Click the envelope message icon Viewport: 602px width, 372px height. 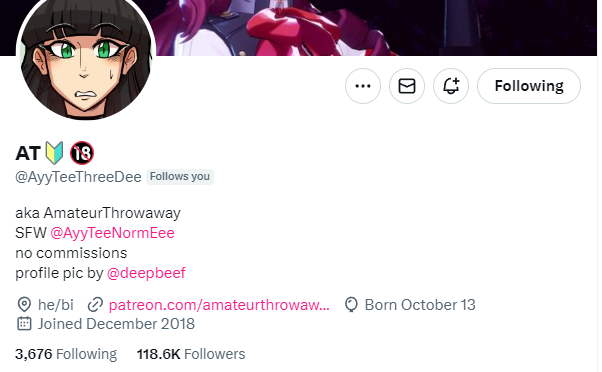(407, 86)
